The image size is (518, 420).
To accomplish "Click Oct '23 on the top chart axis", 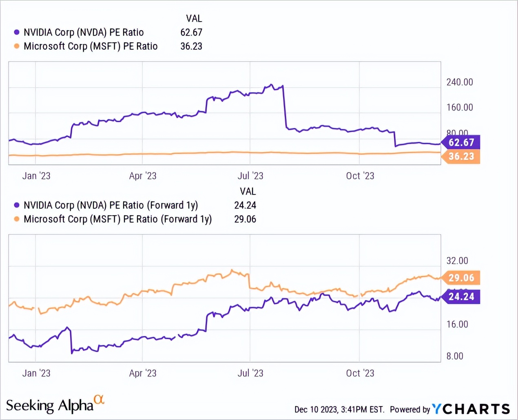I will [360, 176].
